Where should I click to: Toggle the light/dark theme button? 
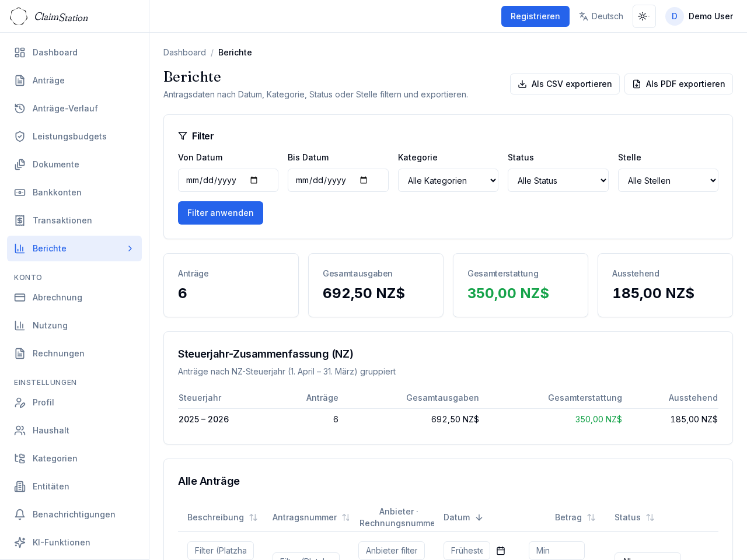644,16
